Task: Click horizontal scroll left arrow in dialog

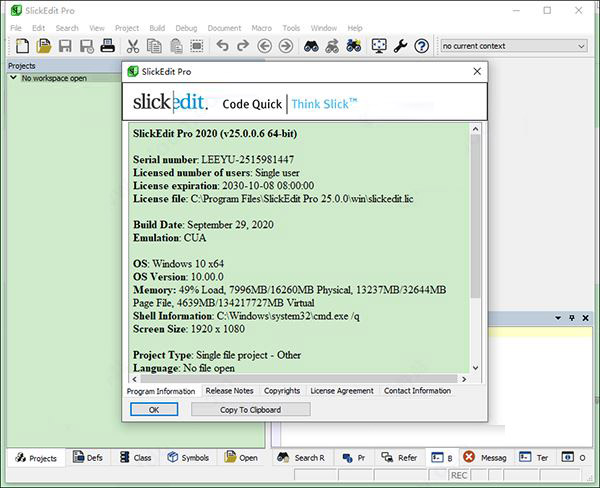Action: [134, 379]
